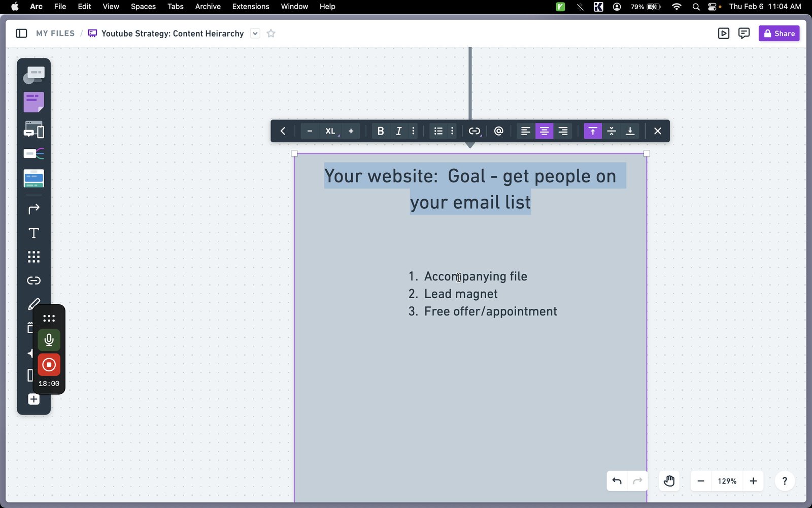The image size is (812, 508).
Task: Toggle italic formatting
Action: pyautogui.click(x=399, y=131)
